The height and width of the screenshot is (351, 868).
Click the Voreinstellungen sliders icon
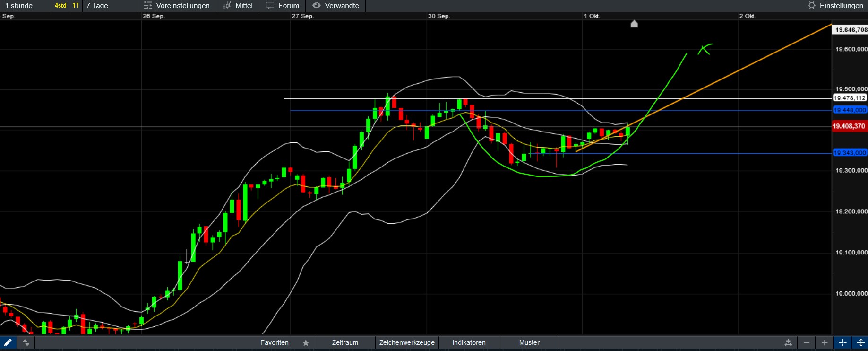(x=148, y=6)
